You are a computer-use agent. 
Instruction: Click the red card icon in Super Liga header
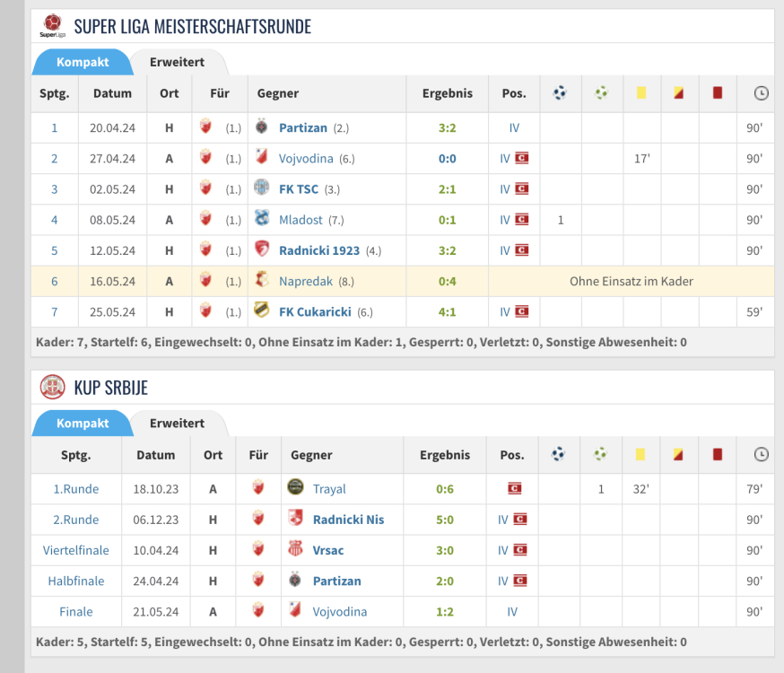718,92
